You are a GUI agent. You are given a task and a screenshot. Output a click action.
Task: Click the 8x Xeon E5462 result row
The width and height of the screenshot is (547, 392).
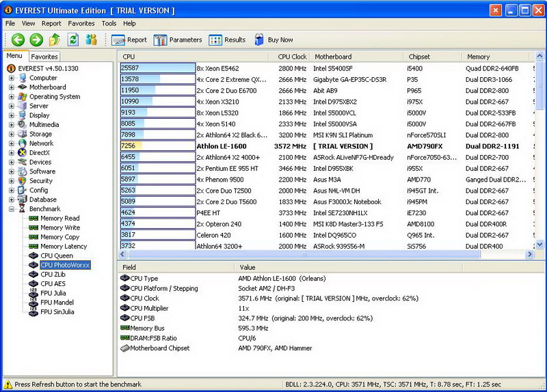point(326,68)
